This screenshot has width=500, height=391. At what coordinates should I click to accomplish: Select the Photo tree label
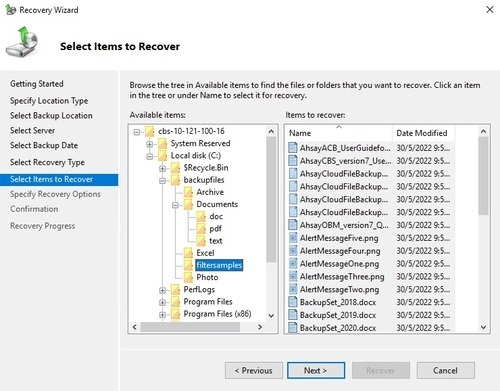point(207,277)
